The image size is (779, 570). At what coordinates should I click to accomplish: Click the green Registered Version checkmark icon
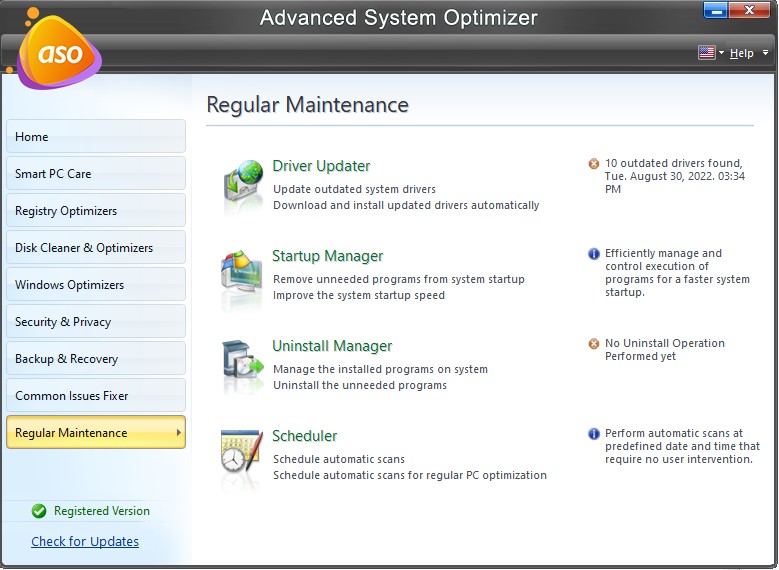point(39,511)
